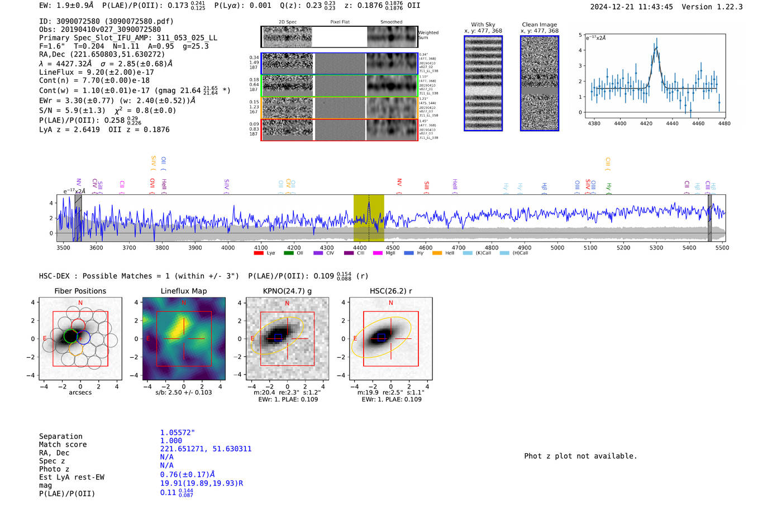The width and height of the screenshot is (782, 532).
Task: Select the purple CIV legend swatch
Action: click(x=318, y=253)
